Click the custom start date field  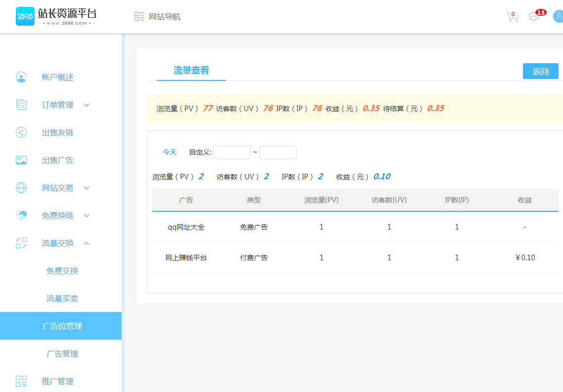(x=232, y=152)
